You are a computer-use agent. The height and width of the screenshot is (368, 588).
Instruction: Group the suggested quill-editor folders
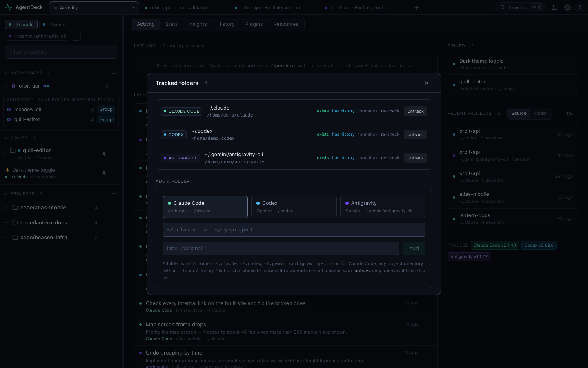tap(106, 120)
